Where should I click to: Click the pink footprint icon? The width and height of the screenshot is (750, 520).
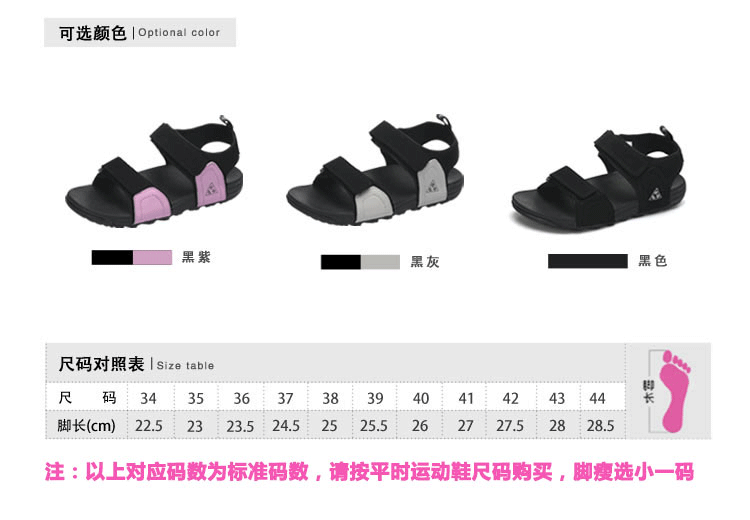tap(675, 391)
